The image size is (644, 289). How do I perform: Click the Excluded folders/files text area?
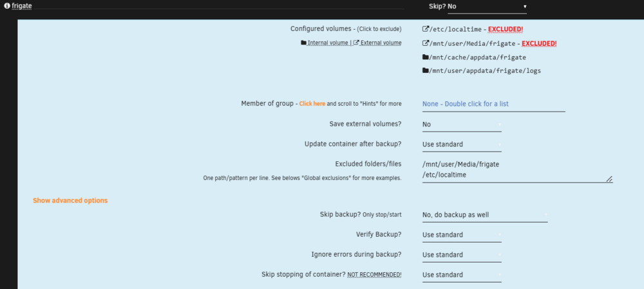click(x=518, y=170)
